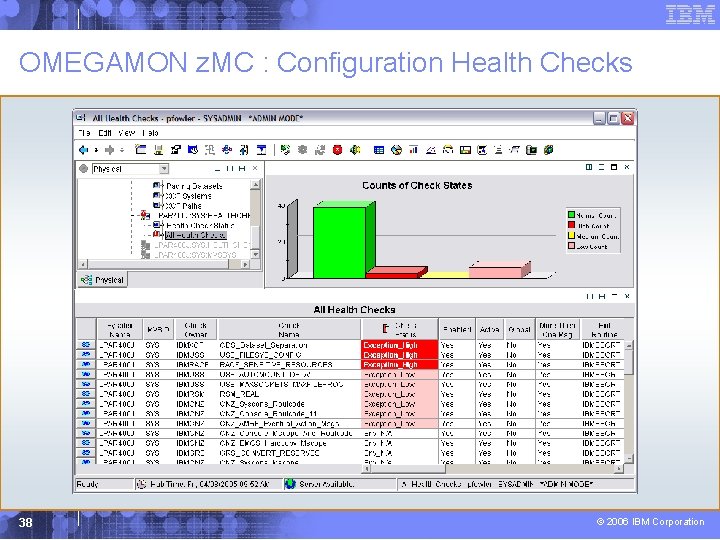Open the Physical navigator view combo box
This screenshot has width=720, height=540.
[x=130, y=169]
